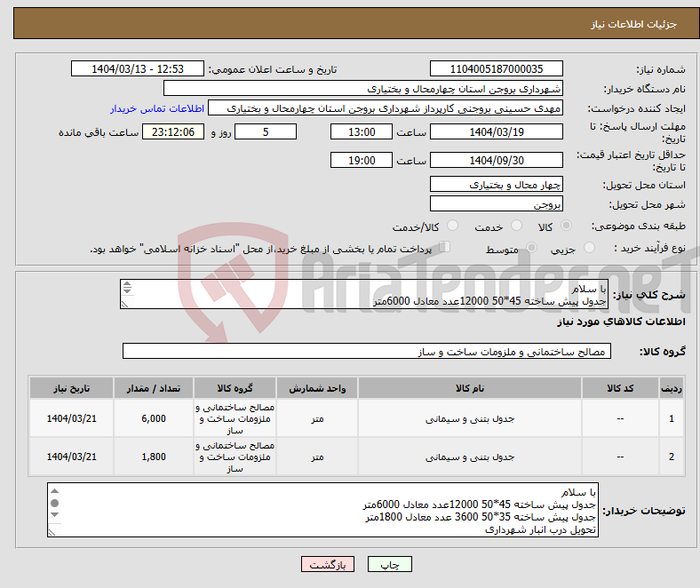The image size is (700, 588).
Task: Click quantity 6,000 in row 1
Action: (x=154, y=418)
